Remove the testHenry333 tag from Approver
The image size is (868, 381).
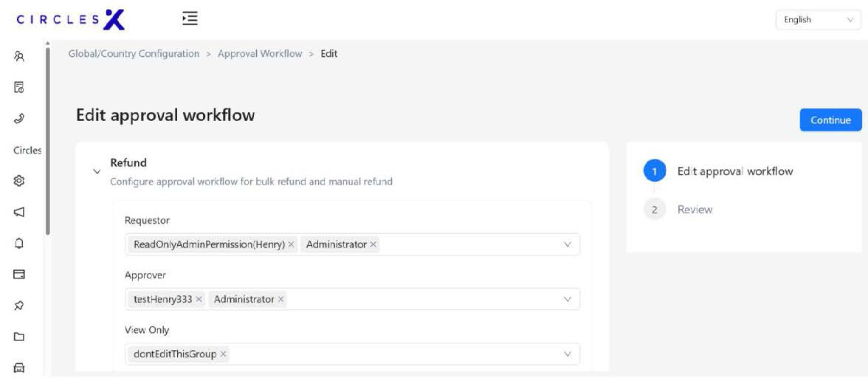199,299
